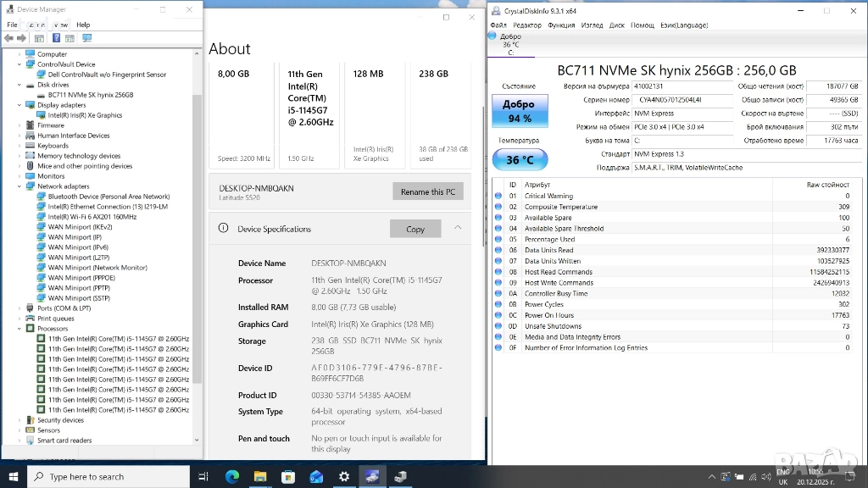Collapse the ControlVault Device node
The image size is (868, 488).
click(19, 64)
